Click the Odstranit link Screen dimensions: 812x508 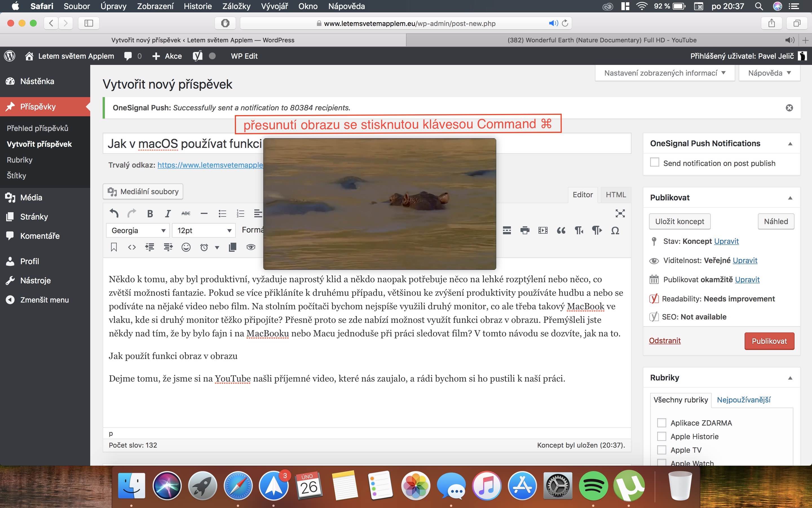pos(665,340)
